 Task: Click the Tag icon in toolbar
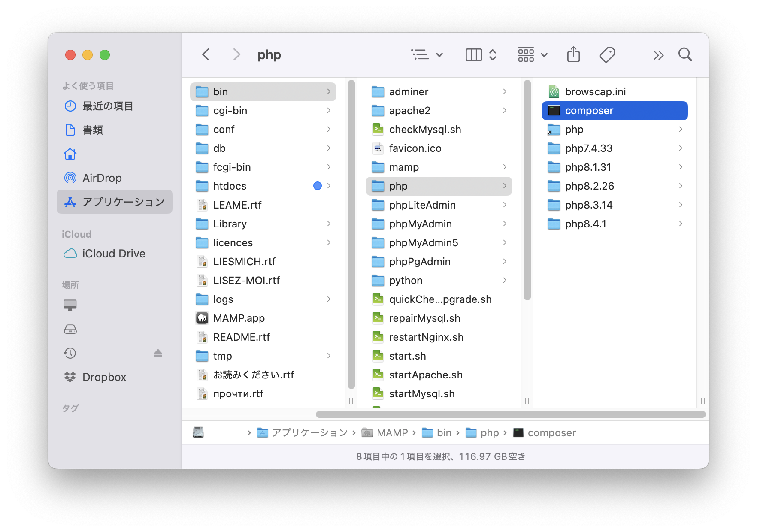(x=607, y=54)
